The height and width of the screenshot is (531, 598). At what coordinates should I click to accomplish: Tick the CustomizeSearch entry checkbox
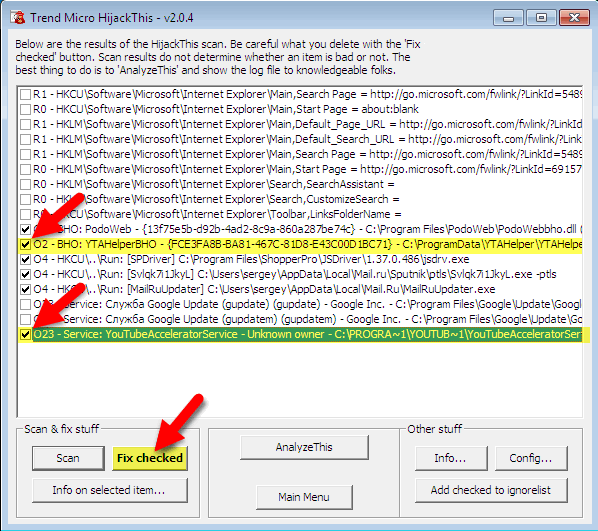click(x=25, y=199)
